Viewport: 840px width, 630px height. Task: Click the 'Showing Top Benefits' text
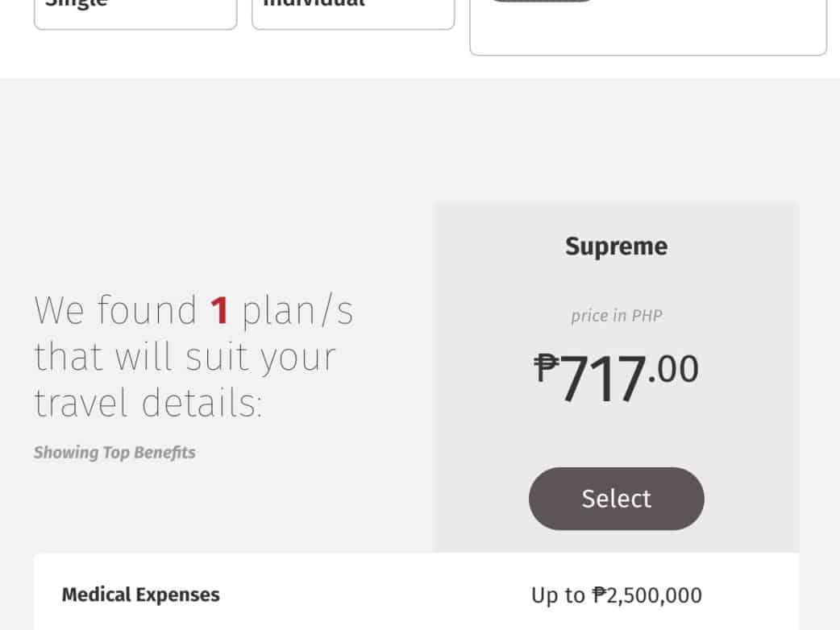(114, 453)
